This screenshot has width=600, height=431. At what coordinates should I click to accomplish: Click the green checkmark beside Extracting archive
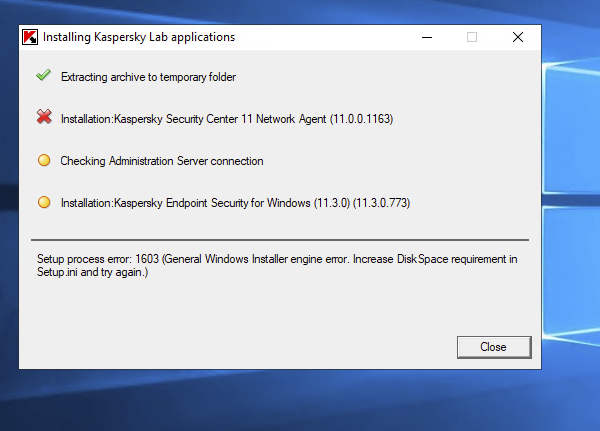point(43,76)
